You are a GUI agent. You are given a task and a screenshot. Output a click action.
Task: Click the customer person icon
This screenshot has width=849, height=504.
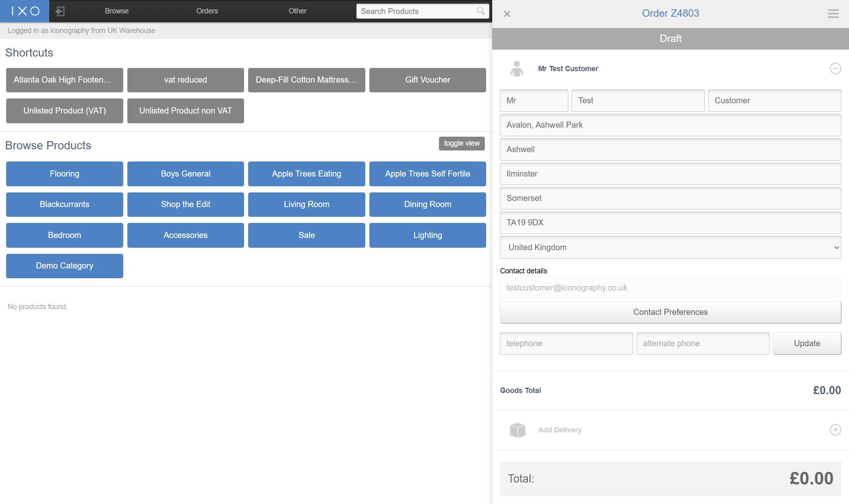[517, 69]
